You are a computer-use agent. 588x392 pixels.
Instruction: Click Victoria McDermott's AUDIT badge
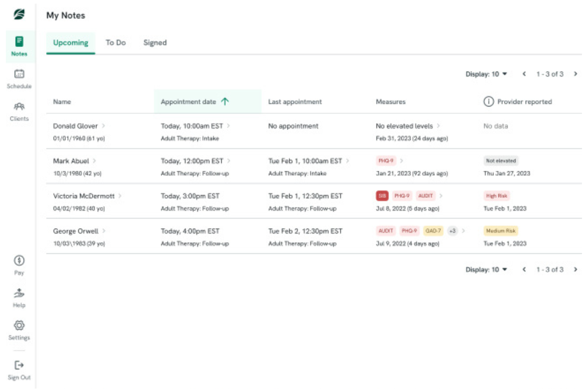click(425, 196)
